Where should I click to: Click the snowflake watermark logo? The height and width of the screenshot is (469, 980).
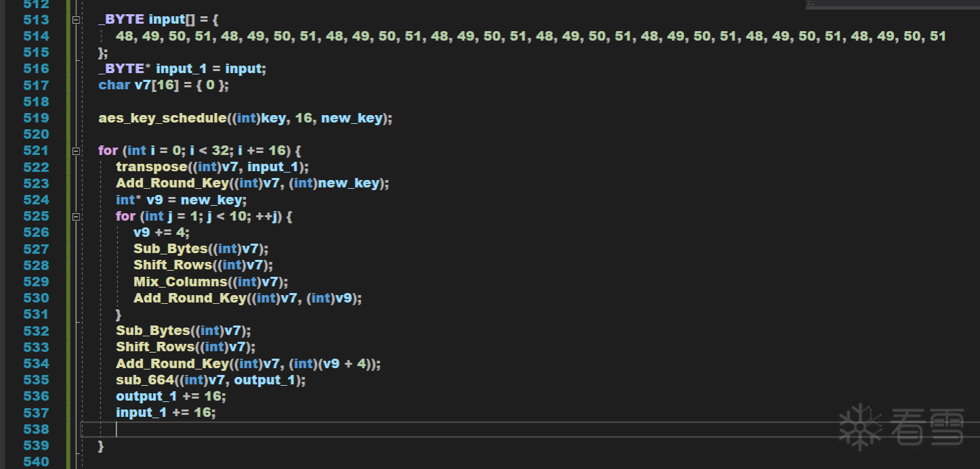[859, 426]
